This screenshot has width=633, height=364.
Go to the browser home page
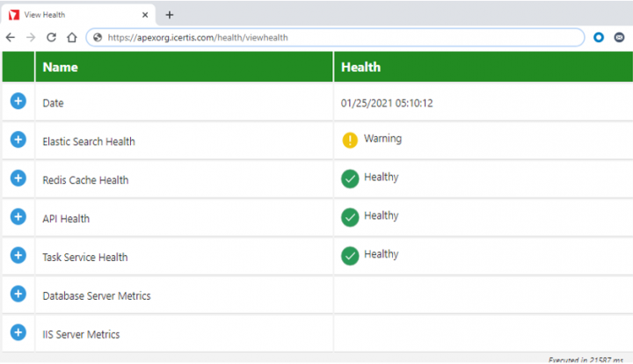[x=72, y=38]
